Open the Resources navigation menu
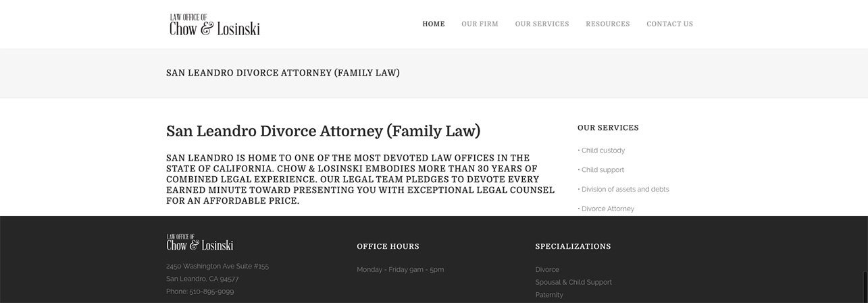This screenshot has height=303, width=868. (x=607, y=24)
